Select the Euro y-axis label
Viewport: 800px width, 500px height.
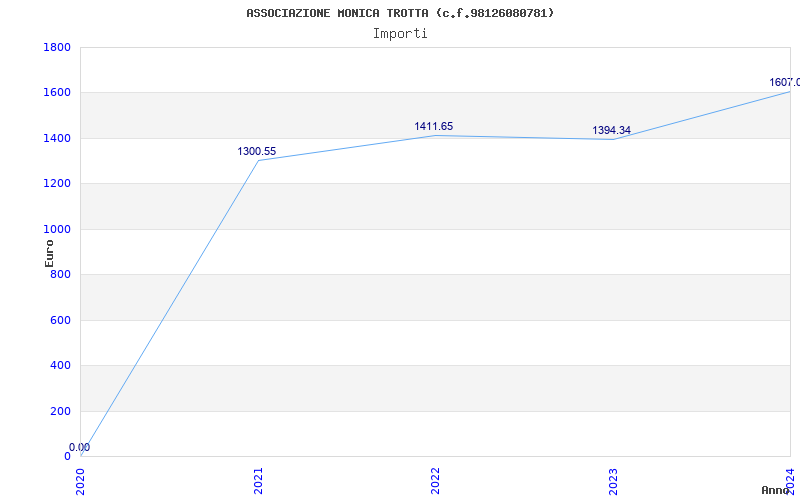49,252
